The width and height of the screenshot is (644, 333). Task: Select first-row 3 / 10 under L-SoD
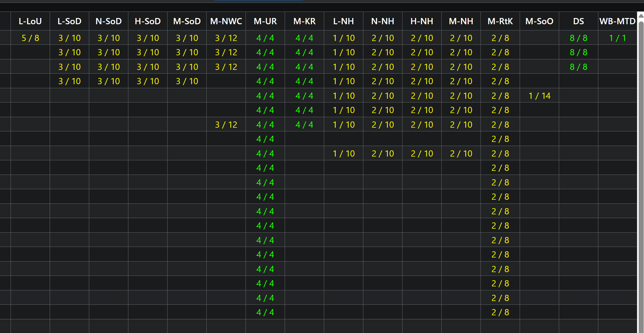pyautogui.click(x=69, y=38)
